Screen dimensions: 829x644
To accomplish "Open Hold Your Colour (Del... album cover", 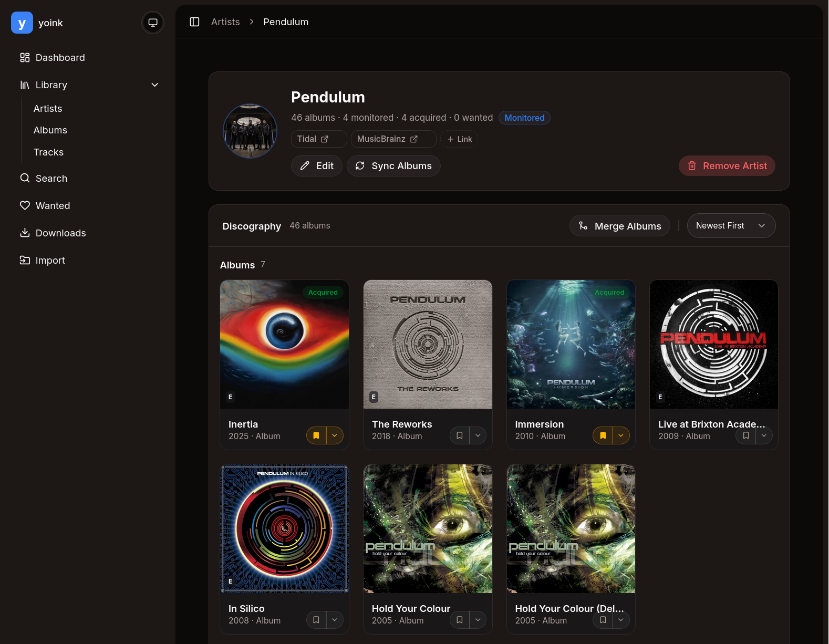I will click(571, 528).
